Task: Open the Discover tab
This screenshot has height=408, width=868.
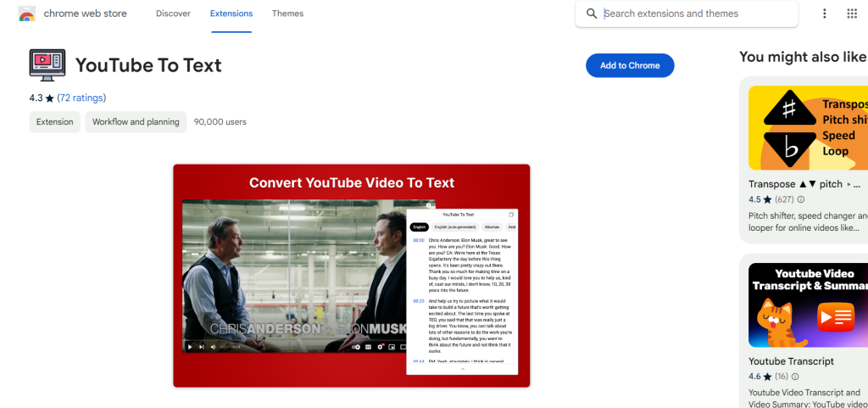Action: (173, 14)
